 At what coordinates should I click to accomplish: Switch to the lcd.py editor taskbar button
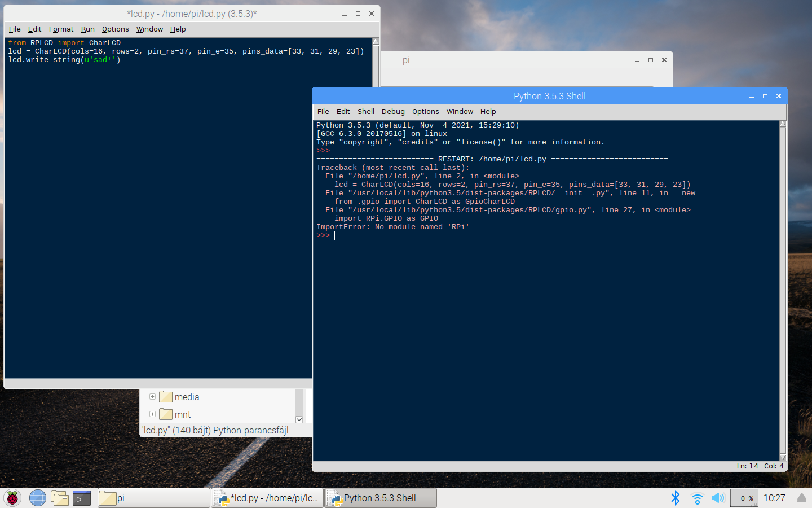click(267, 498)
